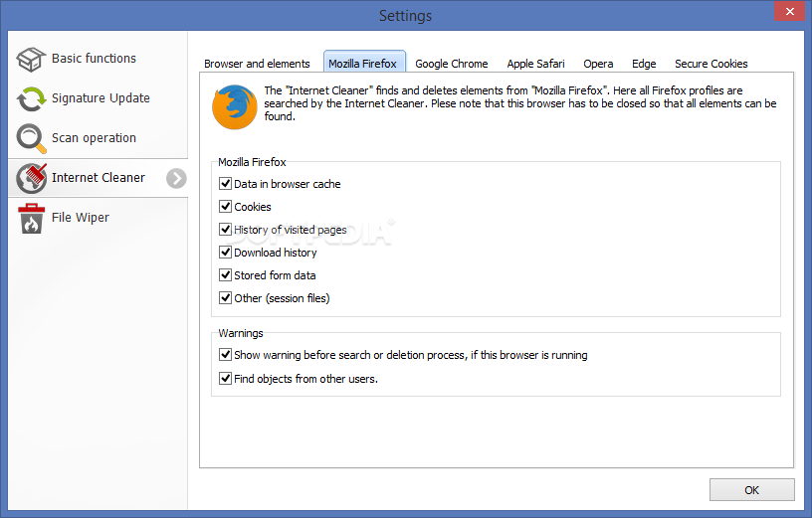This screenshot has height=518, width=812.
Task: Click the Settings window title
Action: point(405,16)
